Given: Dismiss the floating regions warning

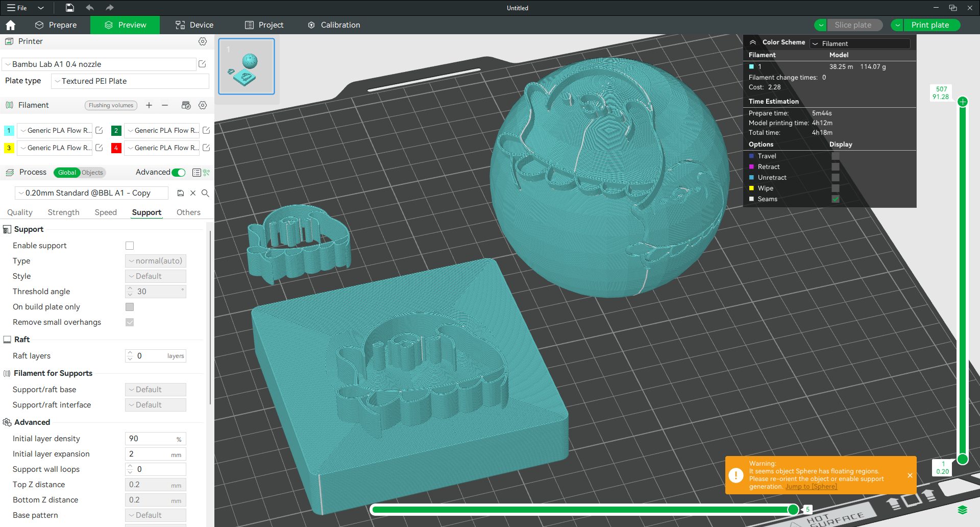Looking at the screenshot, I should 910,475.
